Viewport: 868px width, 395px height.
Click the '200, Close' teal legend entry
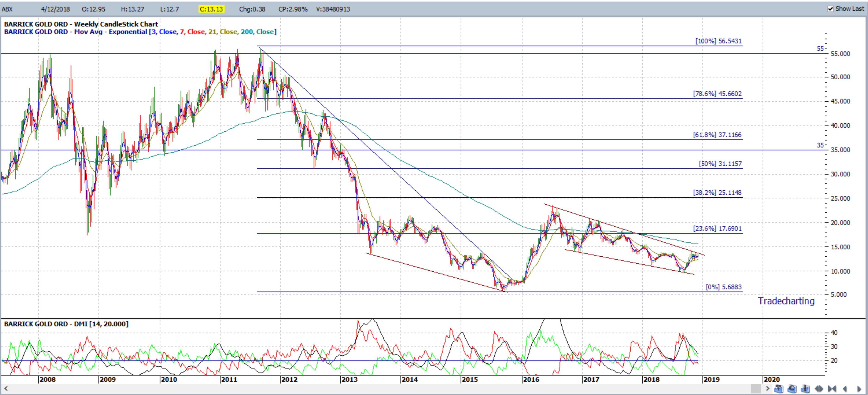click(x=257, y=32)
